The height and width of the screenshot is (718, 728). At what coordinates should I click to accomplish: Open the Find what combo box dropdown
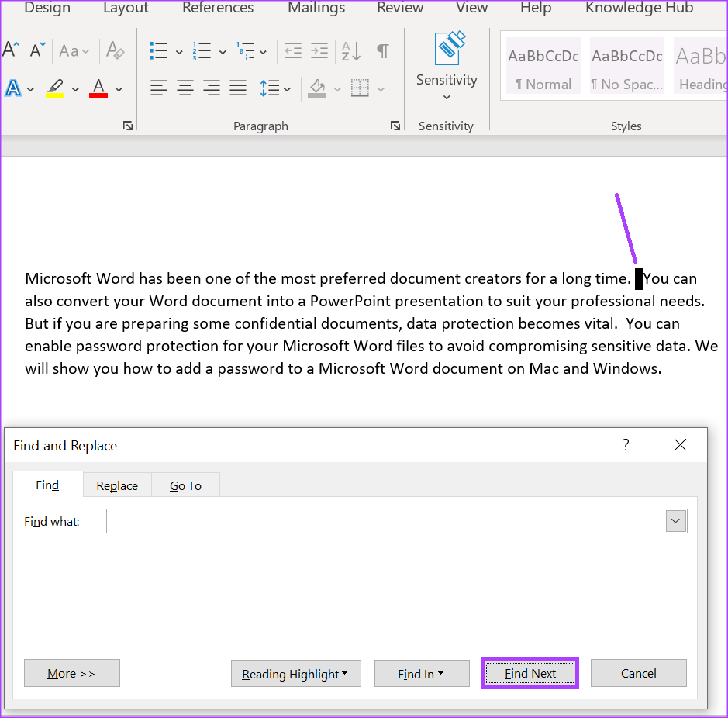[675, 521]
